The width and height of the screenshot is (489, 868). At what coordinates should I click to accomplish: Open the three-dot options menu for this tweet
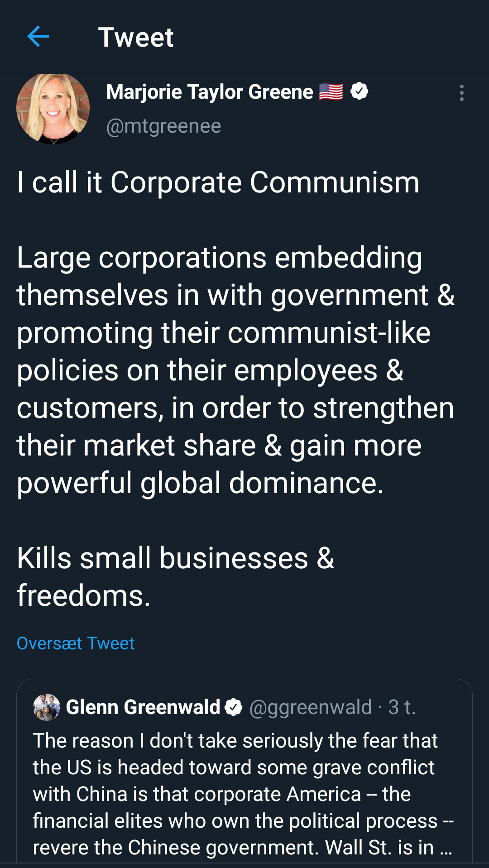[462, 93]
